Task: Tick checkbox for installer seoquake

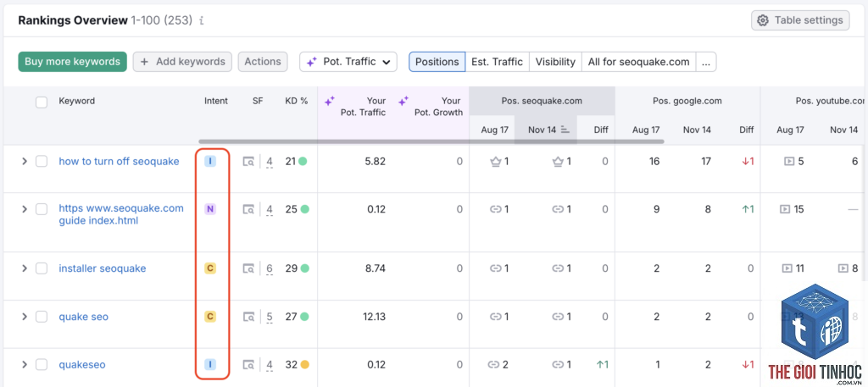Action: click(x=42, y=268)
